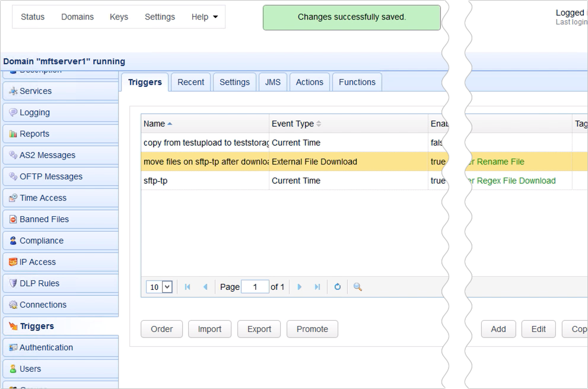Open the rows-per-page dropdown showing 10

[159, 287]
